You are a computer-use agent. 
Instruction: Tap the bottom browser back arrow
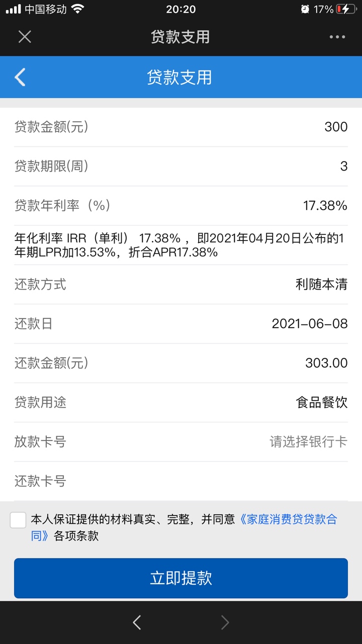tap(137, 623)
